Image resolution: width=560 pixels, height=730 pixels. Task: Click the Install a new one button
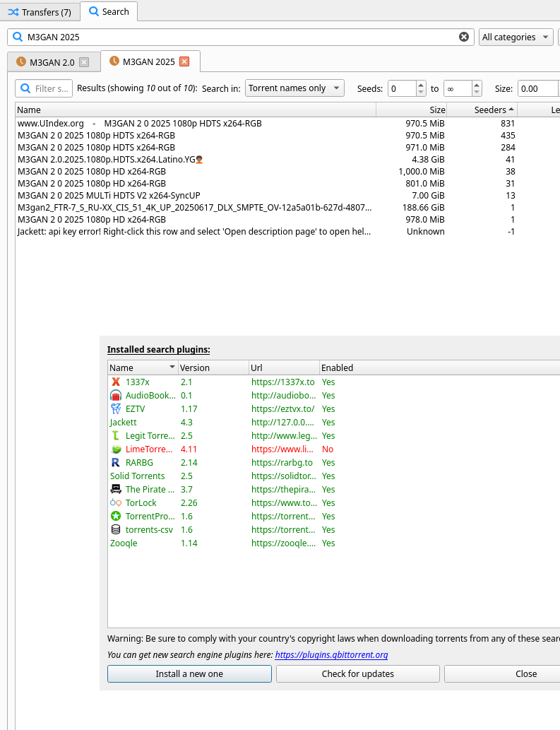189,673
